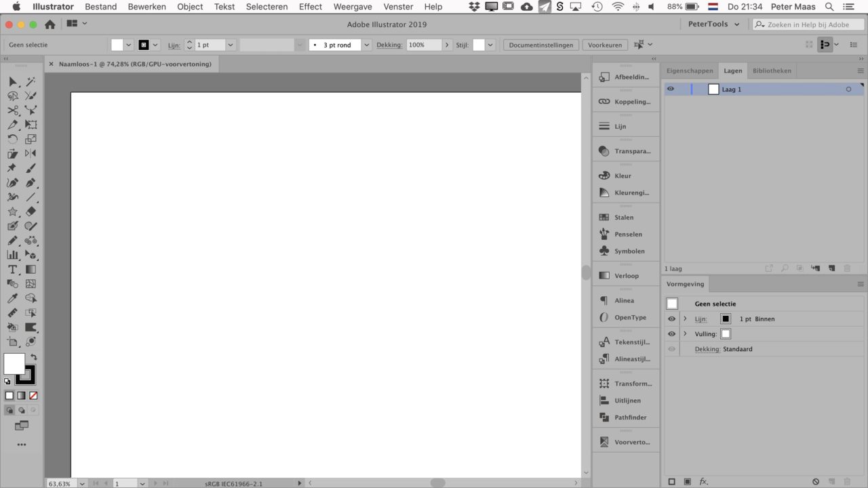
Task: Select the Rotate tool
Action: pyautogui.click(x=13, y=139)
